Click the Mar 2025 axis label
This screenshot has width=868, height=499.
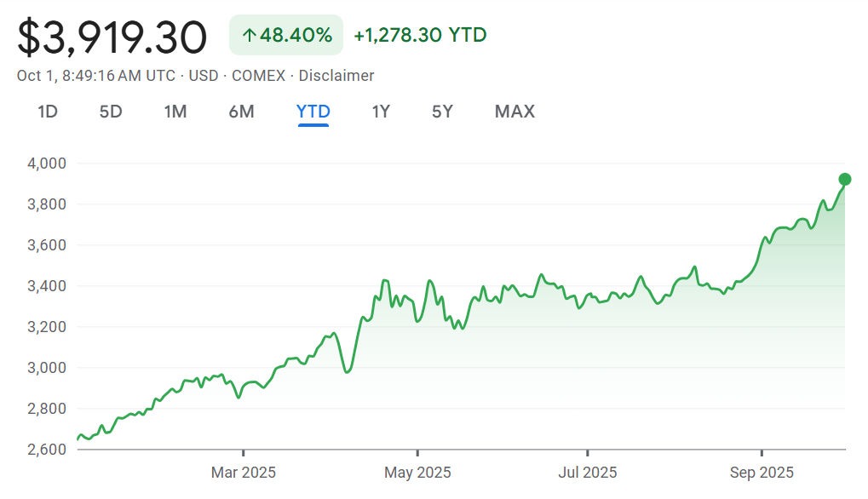[244, 472]
